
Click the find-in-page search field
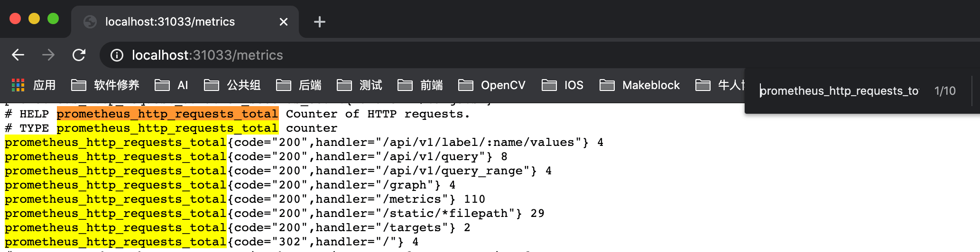[840, 91]
